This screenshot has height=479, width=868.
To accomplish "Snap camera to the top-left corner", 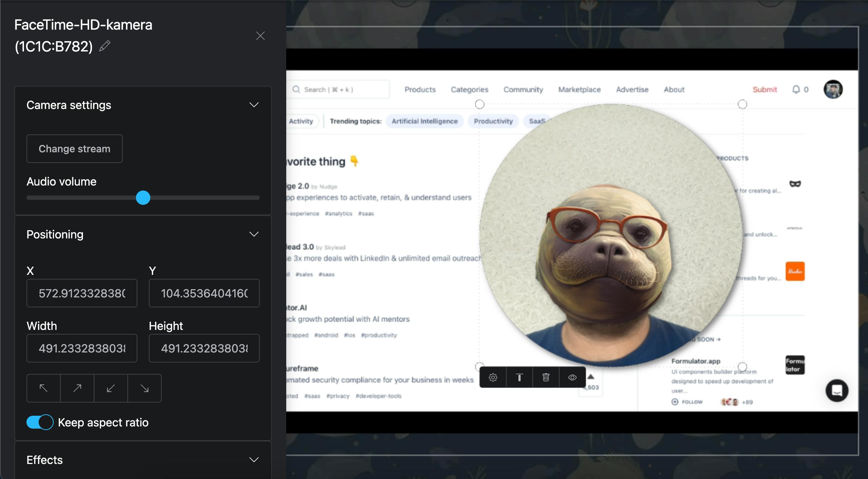I will click(44, 388).
